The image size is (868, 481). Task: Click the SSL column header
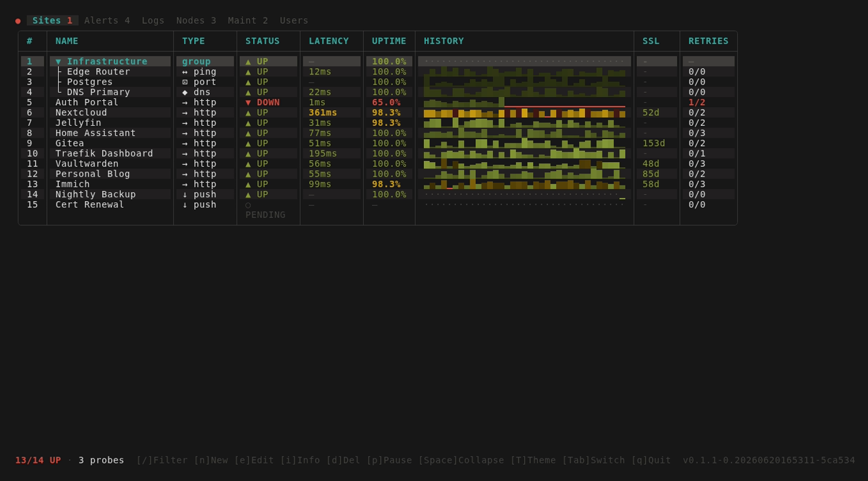[x=651, y=41]
